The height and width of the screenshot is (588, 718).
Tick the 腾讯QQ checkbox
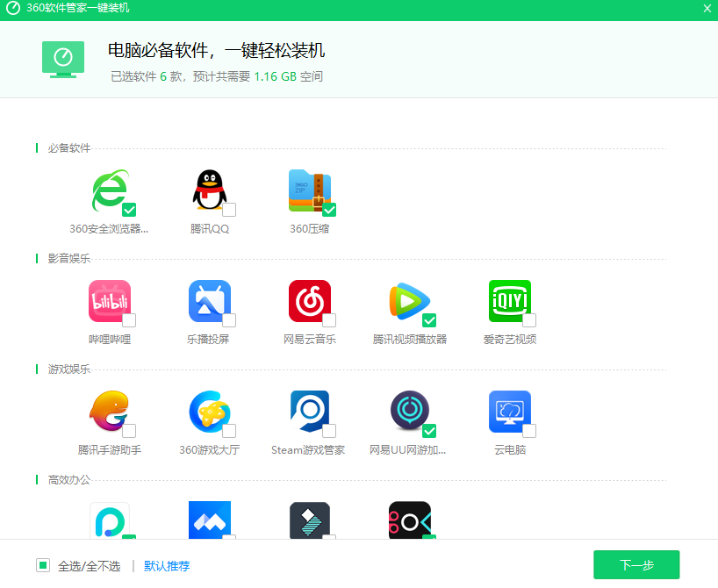click(x=229, y=210)
